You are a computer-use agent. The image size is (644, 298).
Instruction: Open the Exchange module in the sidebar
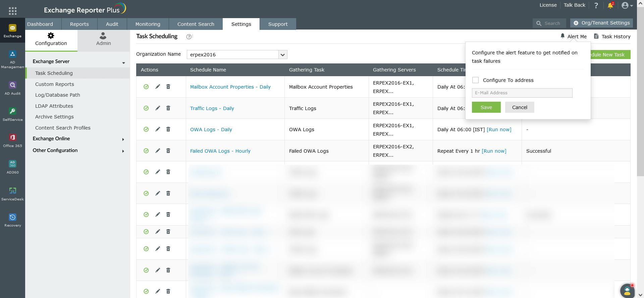12,31
